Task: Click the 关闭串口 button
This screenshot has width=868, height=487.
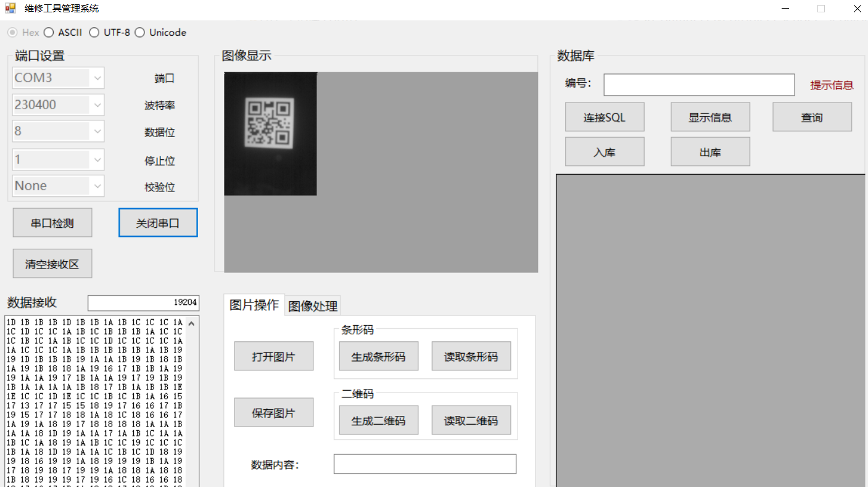Action: [158, 223]
